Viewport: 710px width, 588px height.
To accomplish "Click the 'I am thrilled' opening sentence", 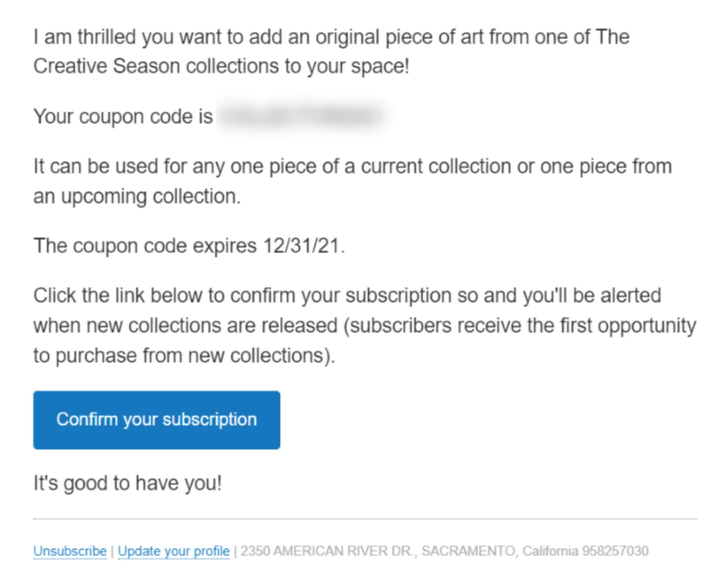I will pos(331,37).
